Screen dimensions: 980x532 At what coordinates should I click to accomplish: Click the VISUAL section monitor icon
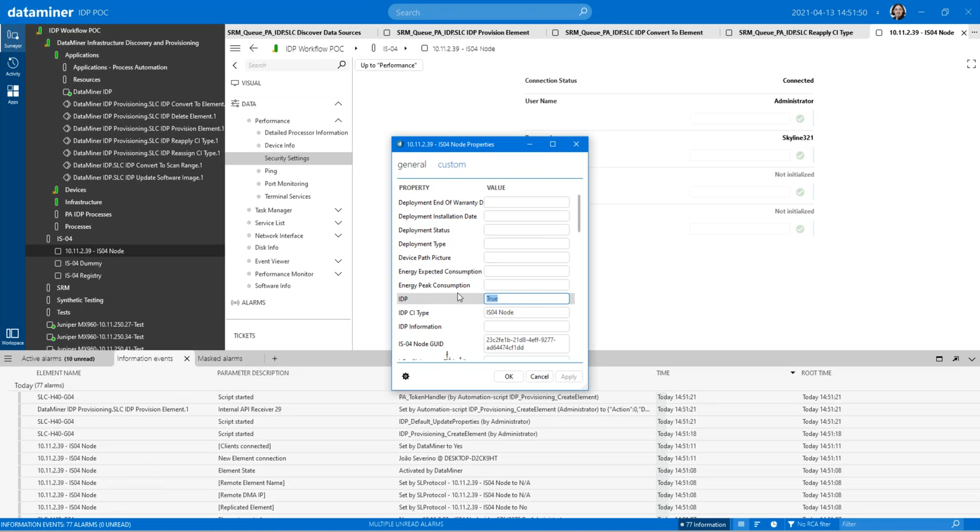coord(235,83)
